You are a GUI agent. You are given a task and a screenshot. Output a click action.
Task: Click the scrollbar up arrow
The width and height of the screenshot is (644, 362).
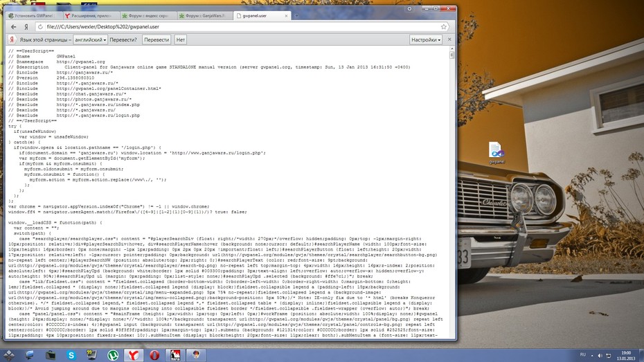click(x=451, y=48)
